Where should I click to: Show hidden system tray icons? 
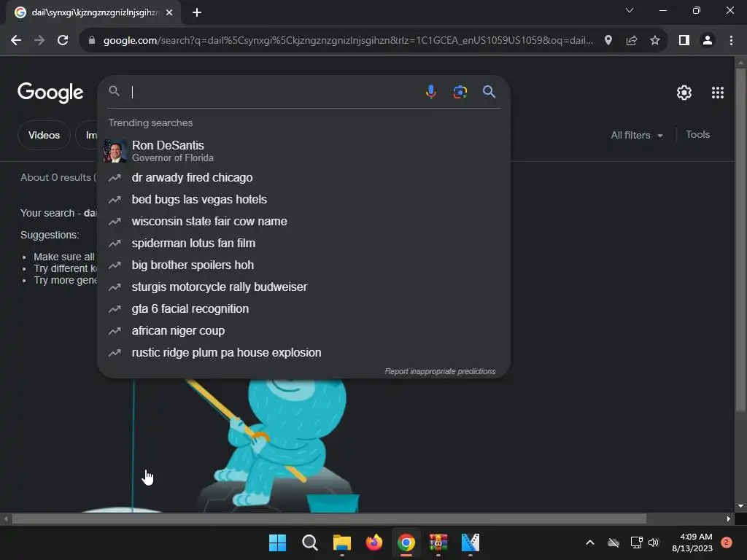[589, 542]
